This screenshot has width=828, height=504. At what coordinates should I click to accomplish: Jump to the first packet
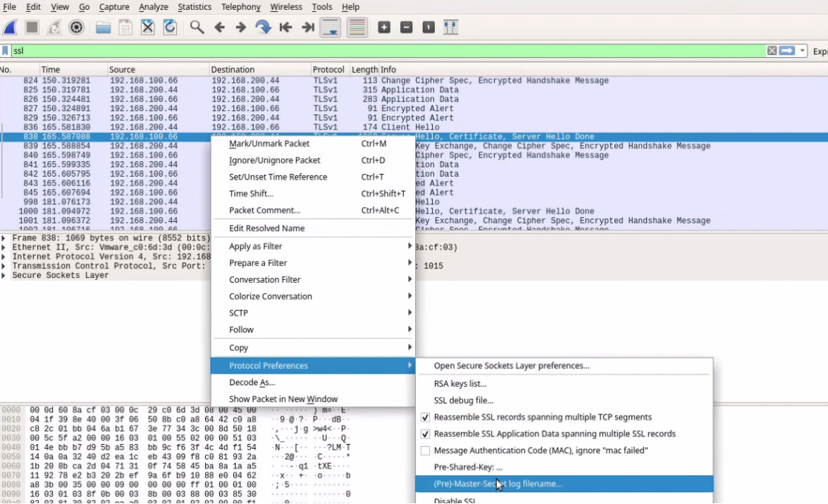[286, 28]
